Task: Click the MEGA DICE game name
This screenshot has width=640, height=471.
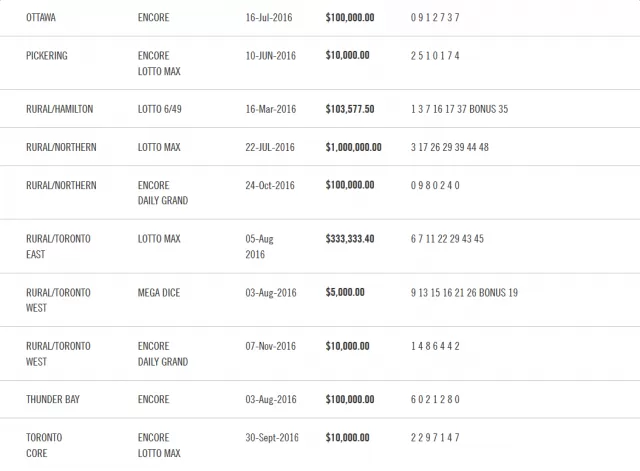Action: point(159,293)
